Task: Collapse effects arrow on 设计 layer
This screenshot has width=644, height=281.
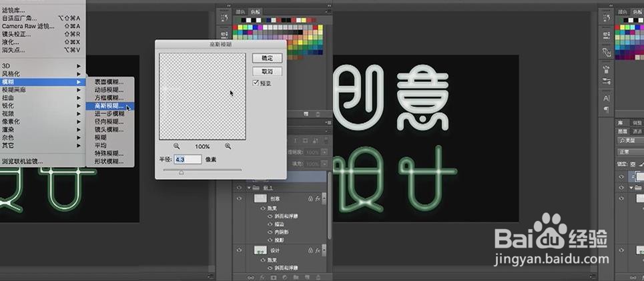Action: [x=324, y=250]
